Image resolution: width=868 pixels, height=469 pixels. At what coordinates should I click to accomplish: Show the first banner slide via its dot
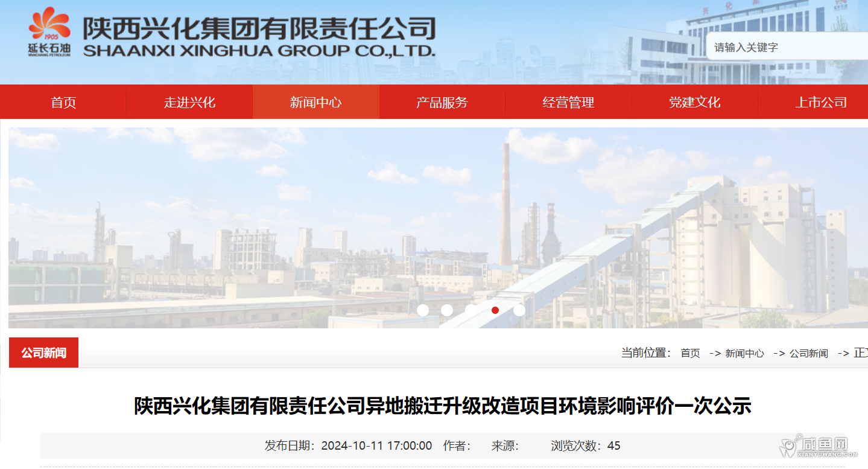[423, 310]
